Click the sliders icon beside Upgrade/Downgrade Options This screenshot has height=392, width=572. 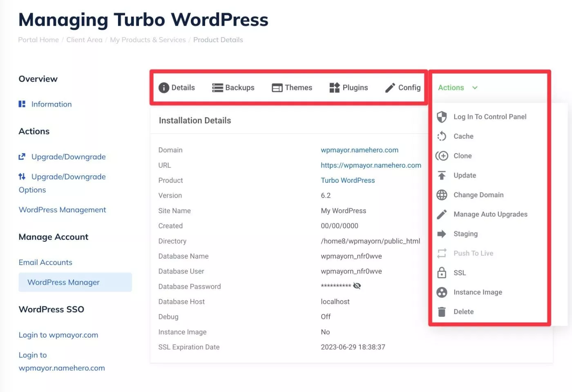point(22,177)
